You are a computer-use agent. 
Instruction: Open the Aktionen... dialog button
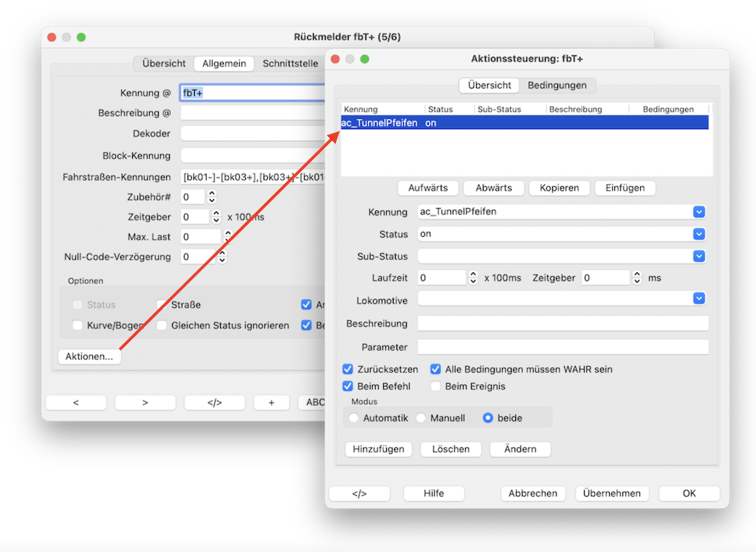89,356
